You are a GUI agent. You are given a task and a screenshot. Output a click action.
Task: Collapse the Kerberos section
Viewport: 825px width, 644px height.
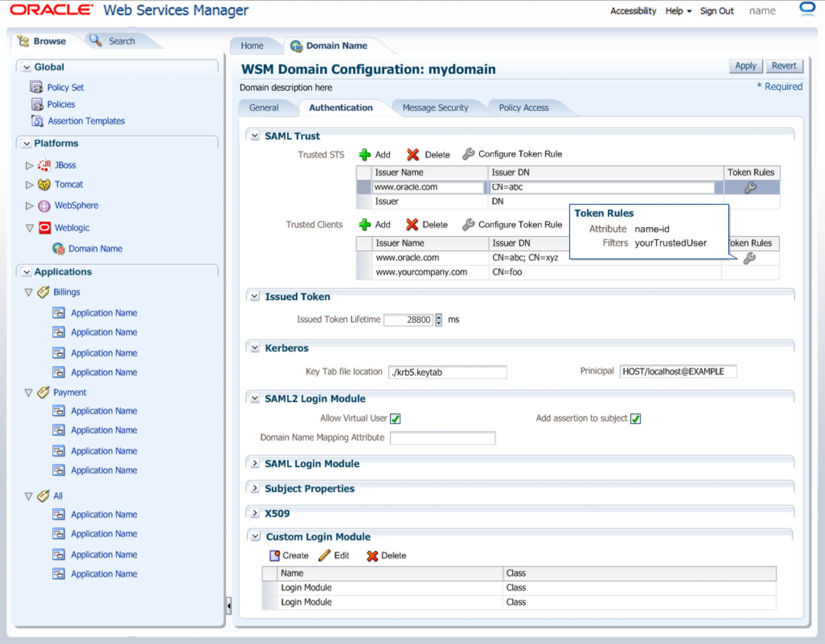255,348
